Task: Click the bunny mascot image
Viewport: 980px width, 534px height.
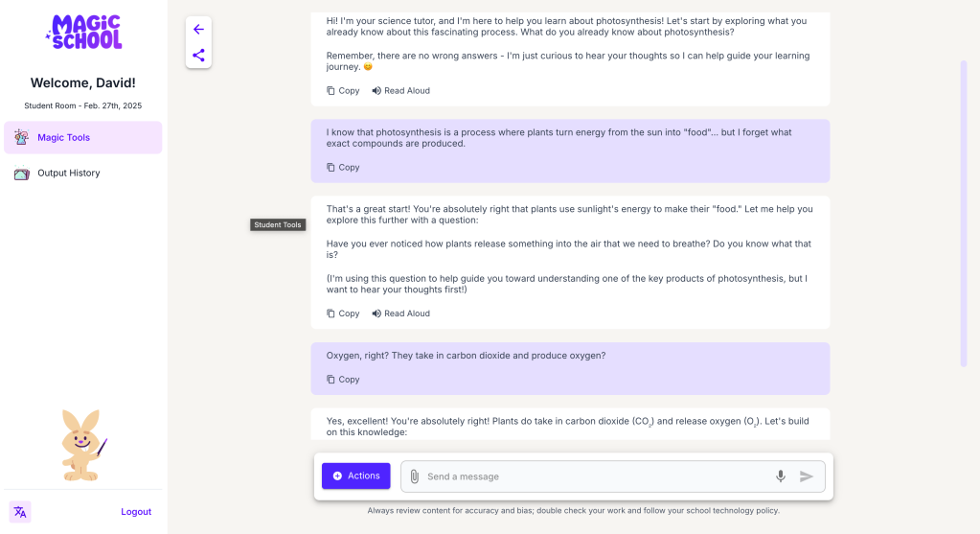Action: (x=82, y=445)
